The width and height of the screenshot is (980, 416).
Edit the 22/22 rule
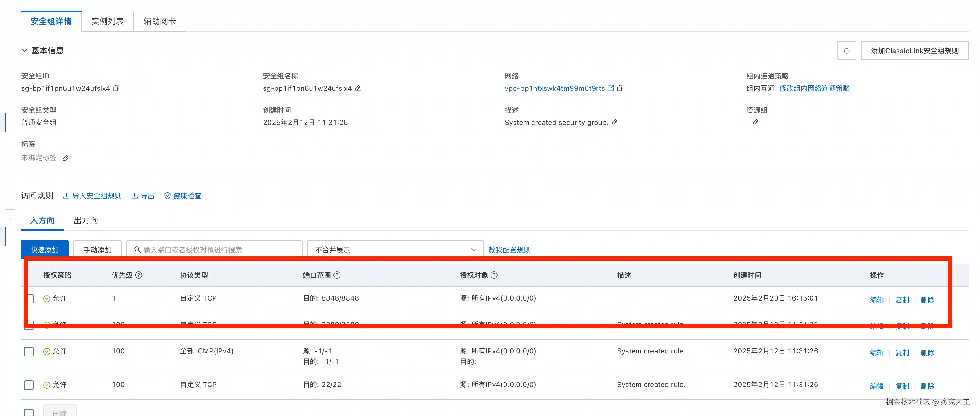(877, 386)
